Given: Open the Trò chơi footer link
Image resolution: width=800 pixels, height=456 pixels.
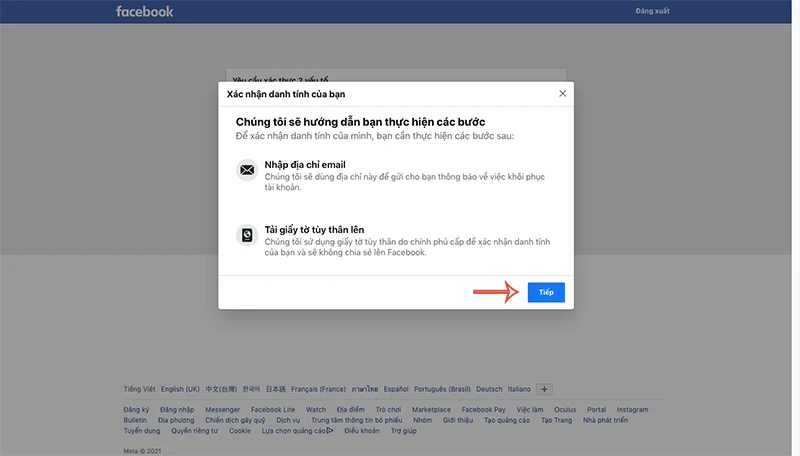Looking at the screenshot, I should [x=388, y=410].
